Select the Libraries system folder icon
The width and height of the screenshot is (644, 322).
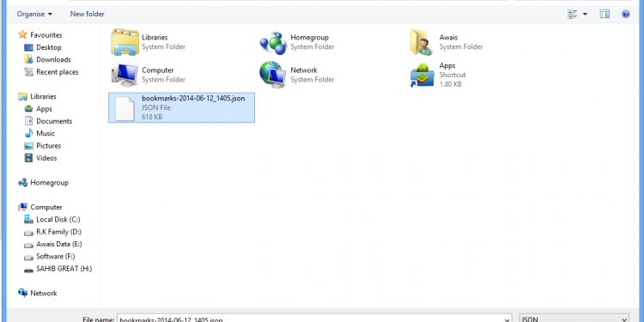(125, 42)
